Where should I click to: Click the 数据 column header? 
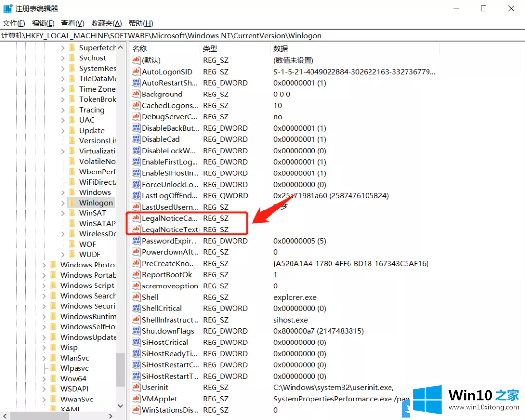[355, 49]
